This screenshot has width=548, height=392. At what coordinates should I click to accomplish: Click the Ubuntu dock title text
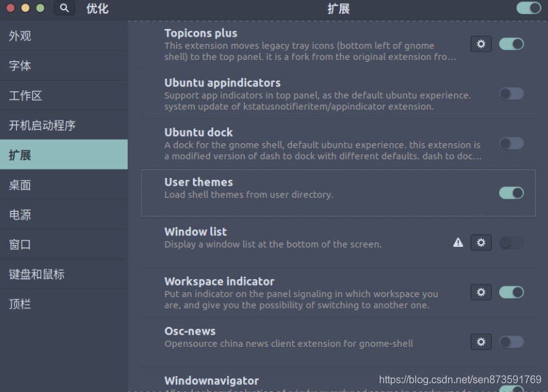coord(199,132)
